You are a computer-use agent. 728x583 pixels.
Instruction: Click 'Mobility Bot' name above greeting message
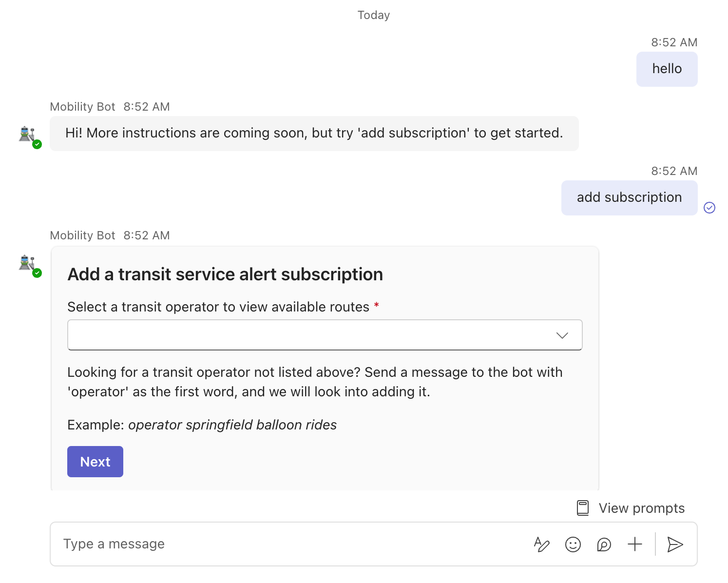(x=82, y=107)
